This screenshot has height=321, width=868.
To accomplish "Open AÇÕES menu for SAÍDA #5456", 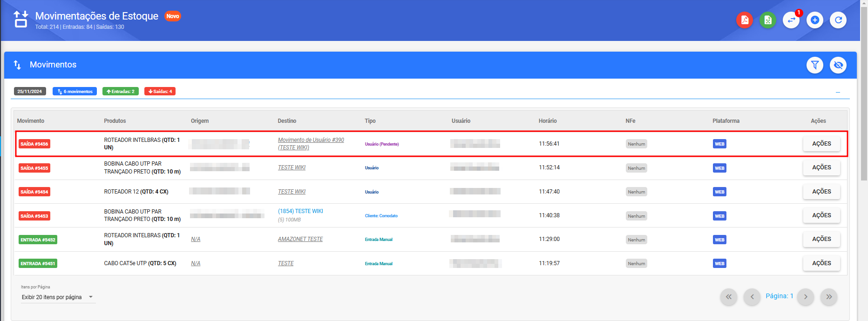I will tap(821, 144).
